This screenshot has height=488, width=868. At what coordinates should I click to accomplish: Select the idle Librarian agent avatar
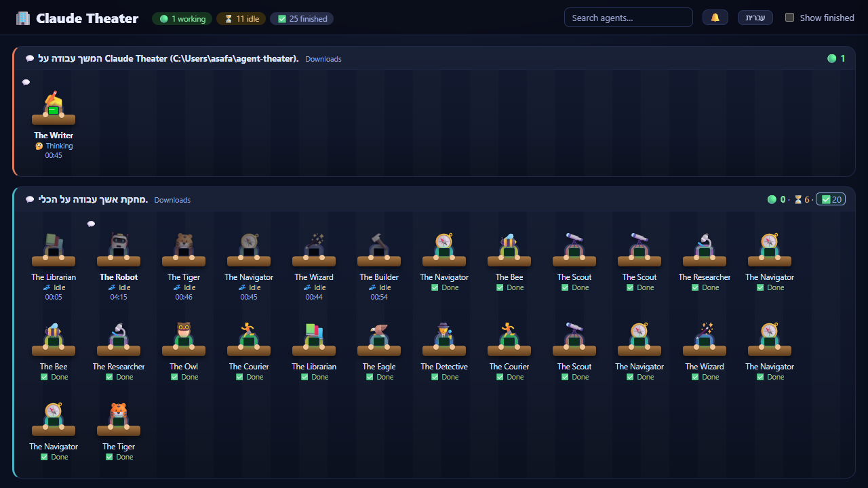click(x=54, y=250)
